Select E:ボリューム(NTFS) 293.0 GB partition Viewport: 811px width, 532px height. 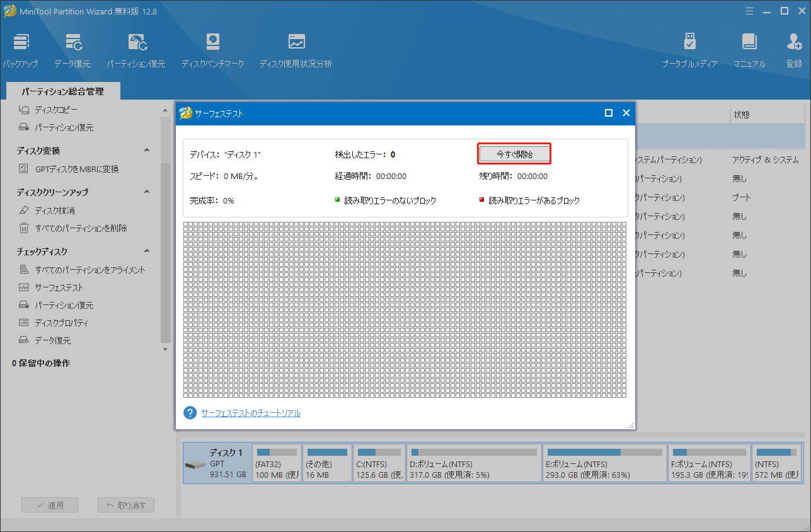(605, 463)
